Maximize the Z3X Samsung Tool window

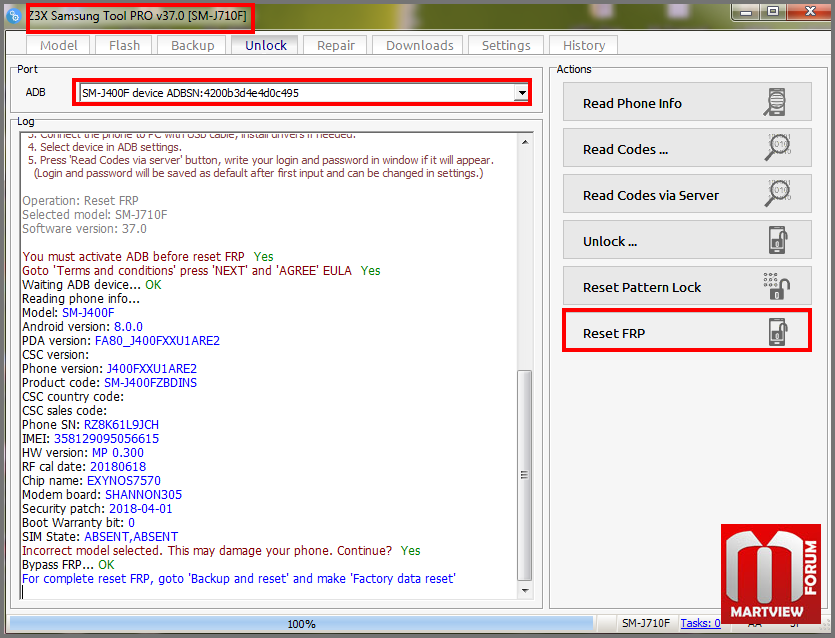[x=773, y=12]
